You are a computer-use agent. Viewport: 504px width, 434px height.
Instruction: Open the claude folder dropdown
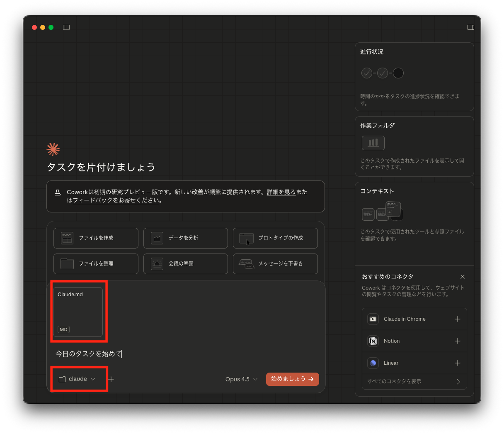point(78,379)
